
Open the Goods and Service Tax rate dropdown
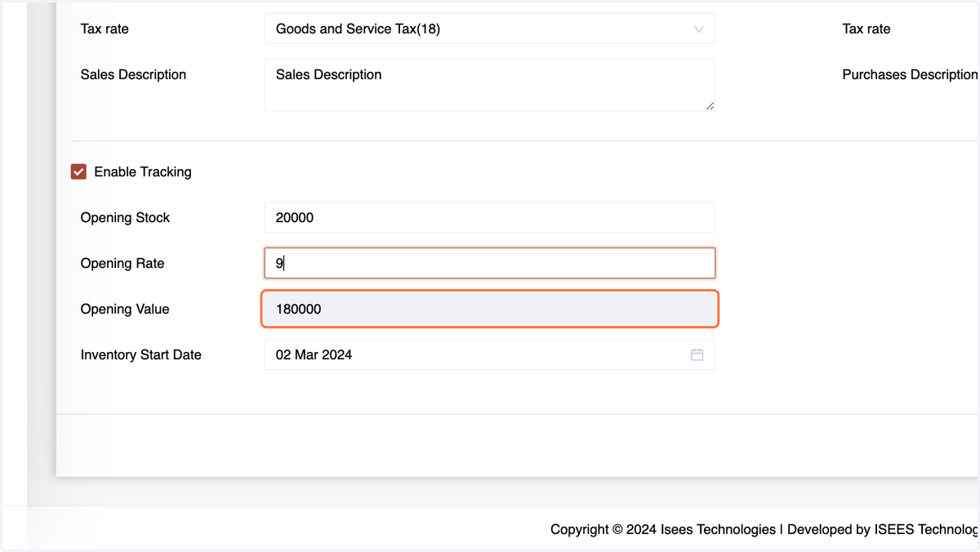click(490, 29)
